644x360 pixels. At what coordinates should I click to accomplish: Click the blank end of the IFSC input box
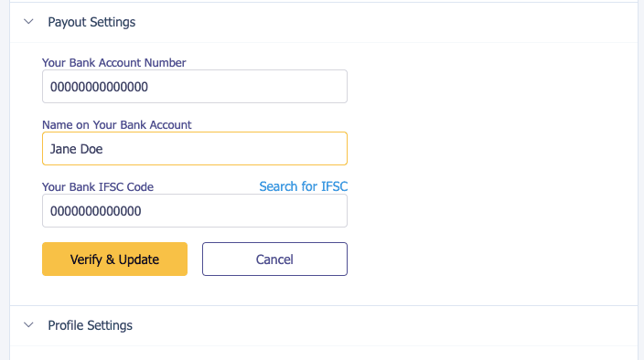(x=246, y=211)
